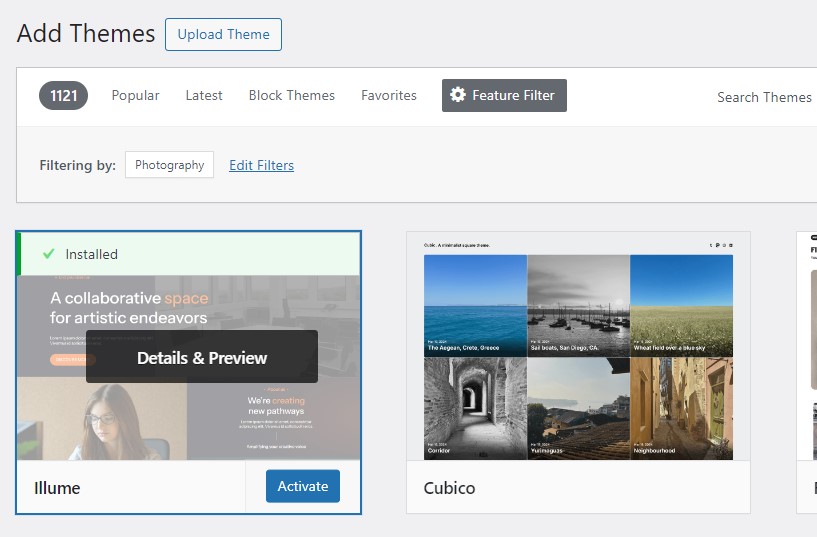Open Details & Preview for Illume

point(202,358)
